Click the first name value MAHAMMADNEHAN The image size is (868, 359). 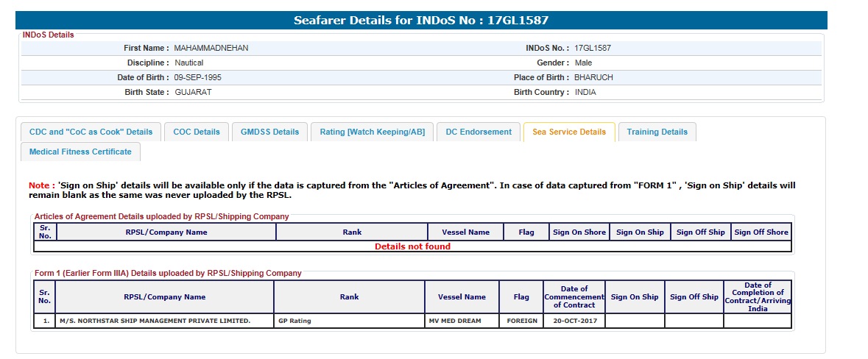tap(211, 49)
